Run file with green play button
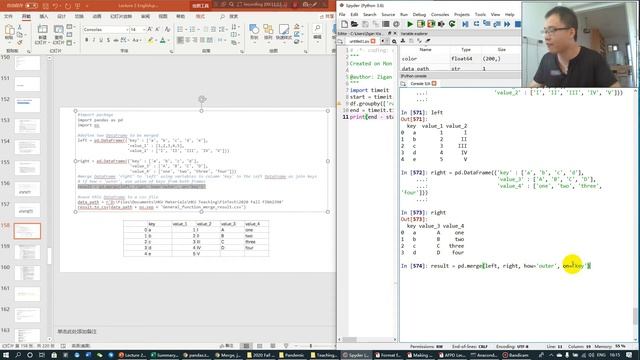 (410, 24)
